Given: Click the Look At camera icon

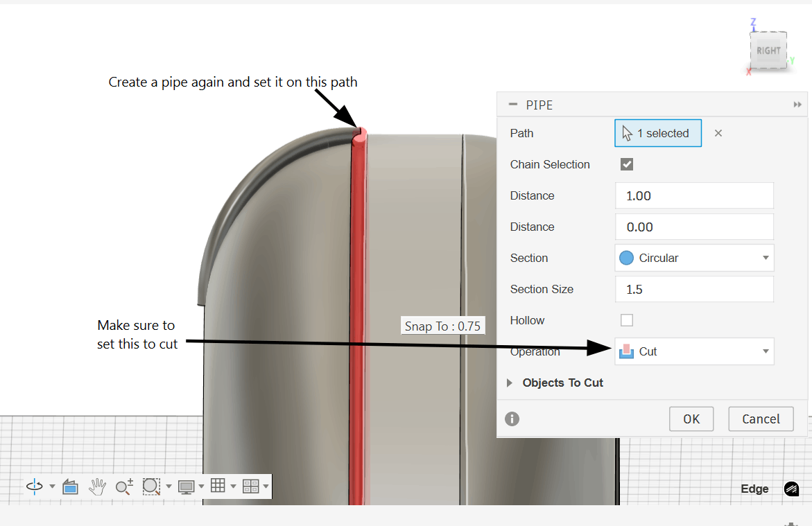Looking at the screenshot, I should [x=71, y=486].
